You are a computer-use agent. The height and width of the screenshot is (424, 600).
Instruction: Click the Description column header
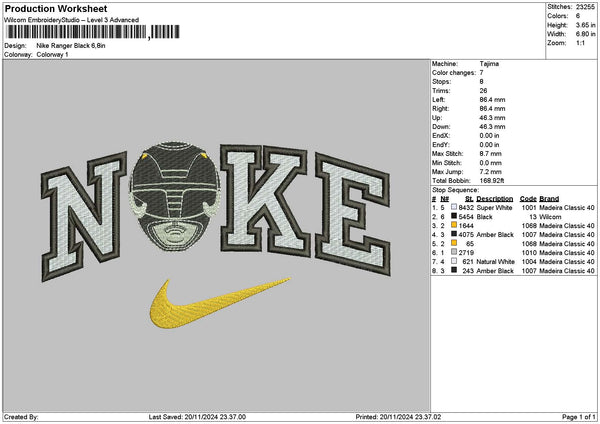click(495, 199)
